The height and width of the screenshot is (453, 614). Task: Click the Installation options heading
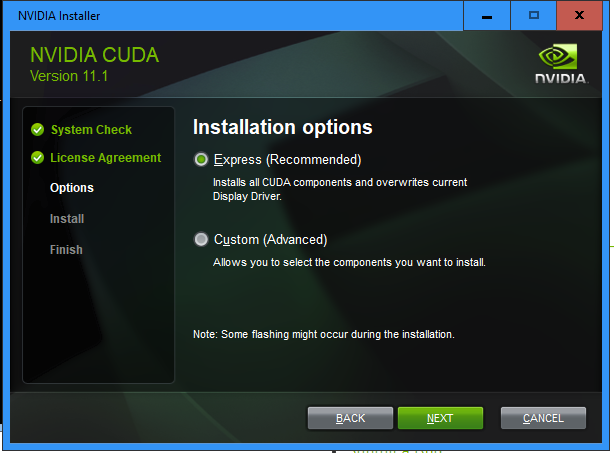pyautogui.click(x=283, y=127)
